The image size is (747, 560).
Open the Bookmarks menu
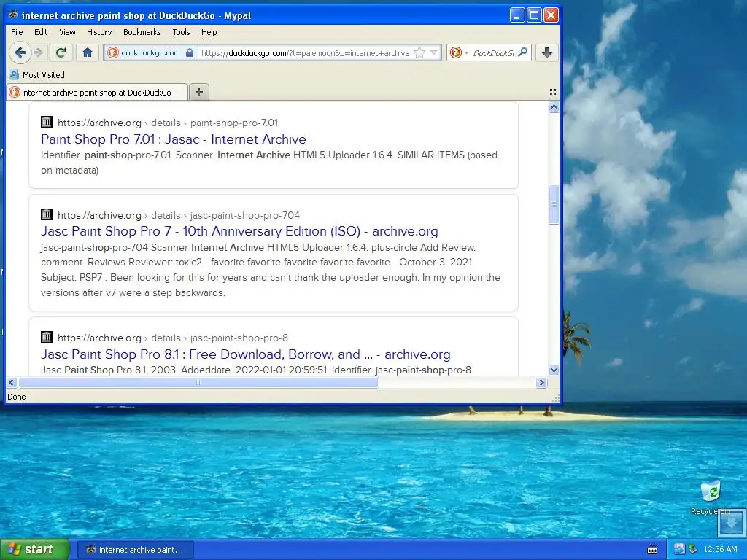pyautogui.click(x=142, y=32)
